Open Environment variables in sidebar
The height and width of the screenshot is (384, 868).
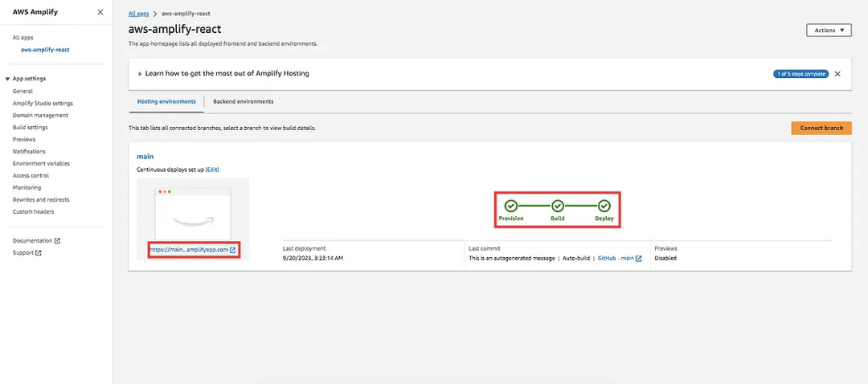pos(41,163)
